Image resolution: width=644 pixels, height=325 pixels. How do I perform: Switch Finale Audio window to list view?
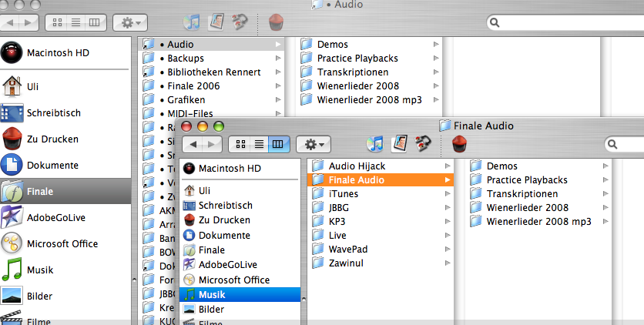(260, 144)
